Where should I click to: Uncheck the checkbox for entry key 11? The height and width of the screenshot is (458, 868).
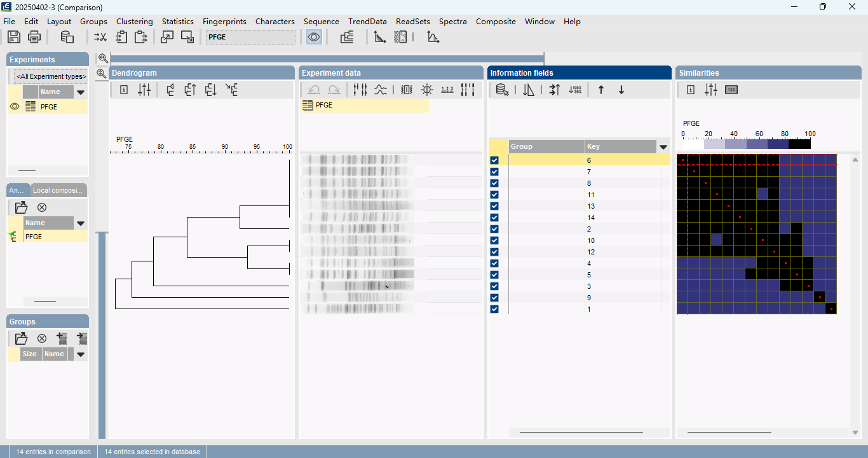click(x=494, y=195)
